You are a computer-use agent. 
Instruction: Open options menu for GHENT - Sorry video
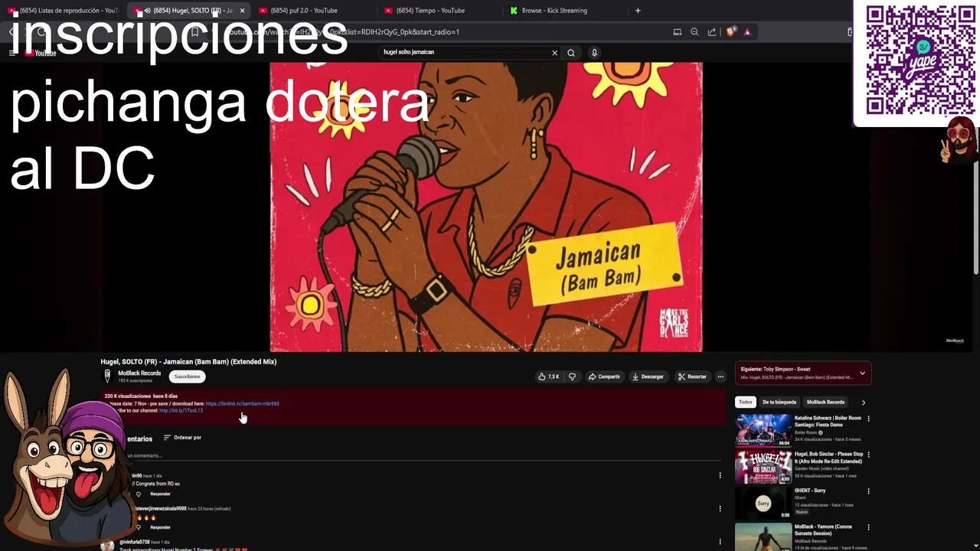pos(868,491)
